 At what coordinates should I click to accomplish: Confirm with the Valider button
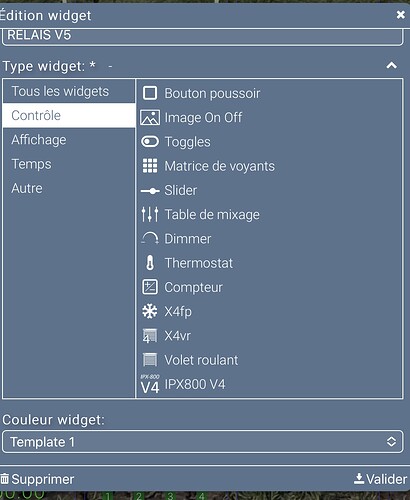(380, 479)
